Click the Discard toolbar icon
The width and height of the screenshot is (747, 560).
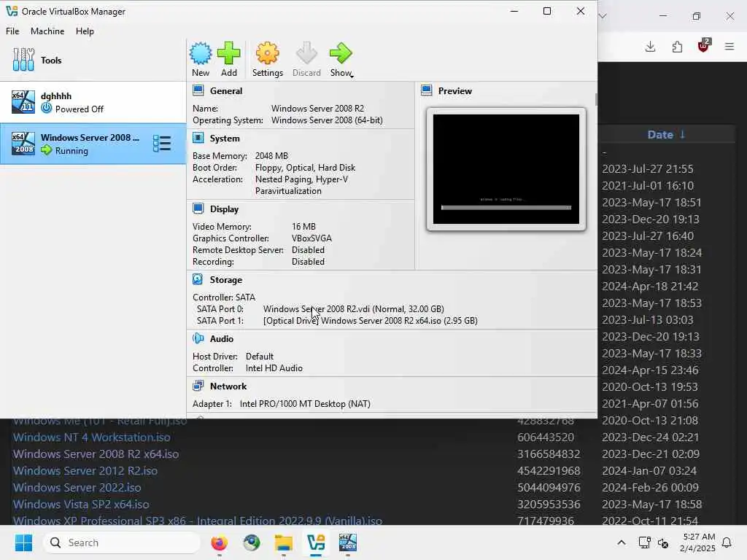pyautogui.click(x=306, y=53)
